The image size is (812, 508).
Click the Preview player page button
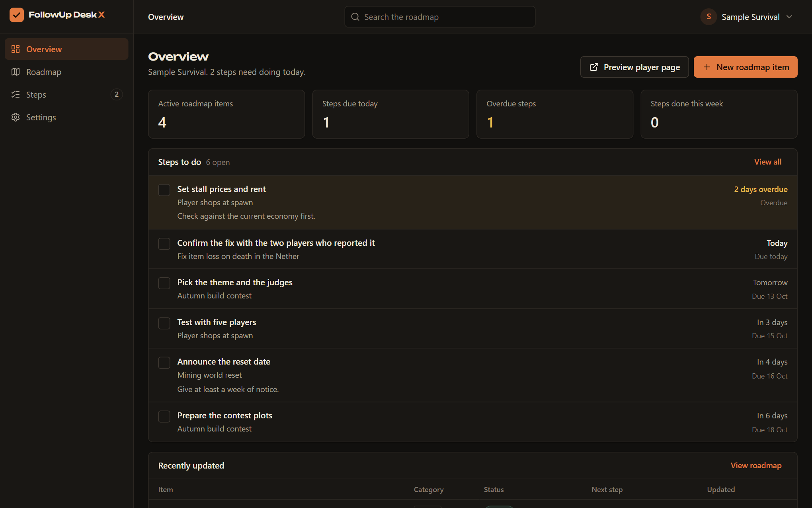pos(634,67)
